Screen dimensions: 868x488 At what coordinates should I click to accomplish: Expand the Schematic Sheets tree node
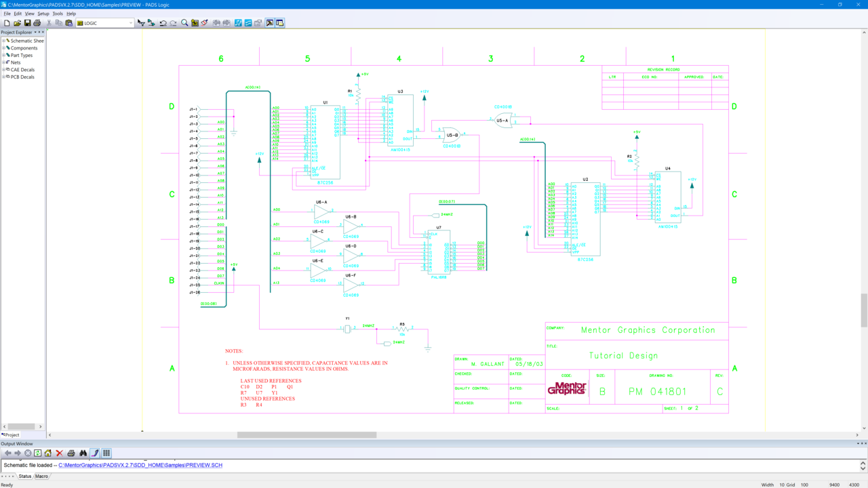(3, 41)
